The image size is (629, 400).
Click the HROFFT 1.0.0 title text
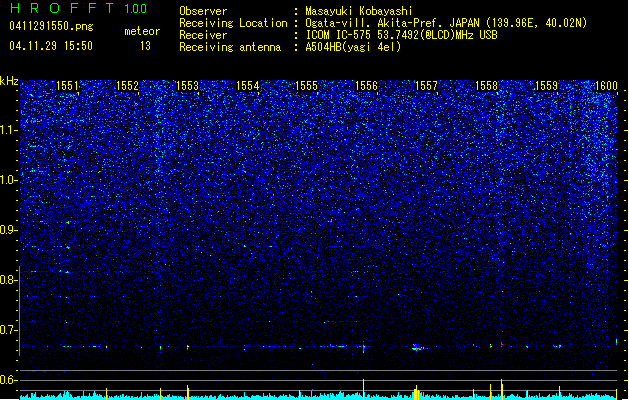tap(78, 8)
